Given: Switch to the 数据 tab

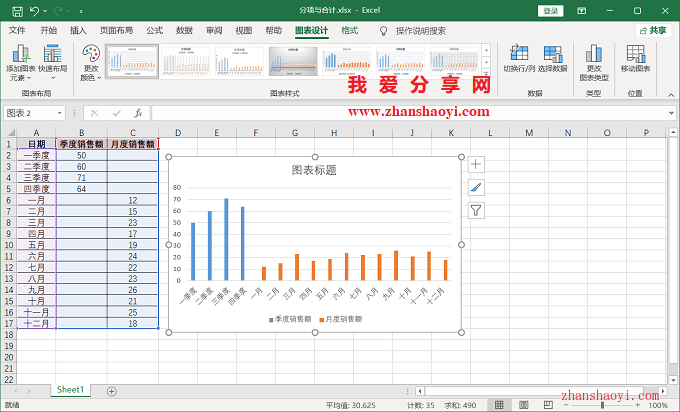Looking at the screenshot, I should 184,30.
